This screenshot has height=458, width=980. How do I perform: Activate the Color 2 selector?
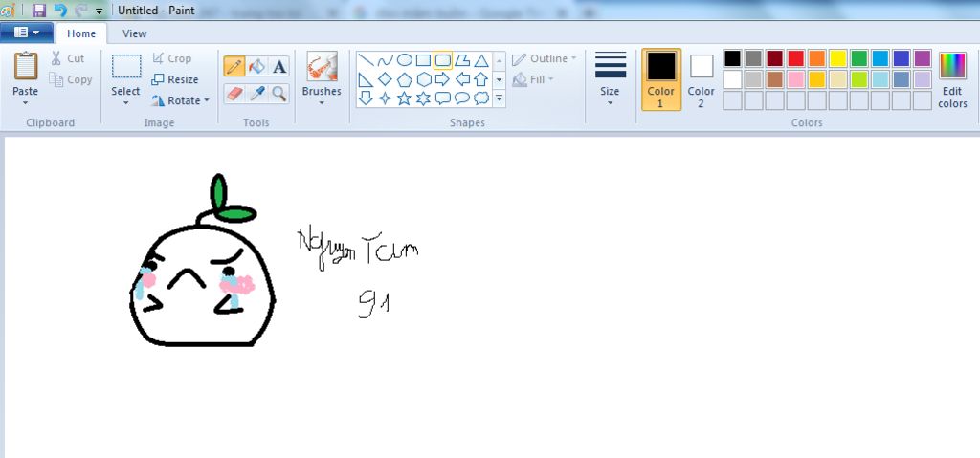click(702, 79)
